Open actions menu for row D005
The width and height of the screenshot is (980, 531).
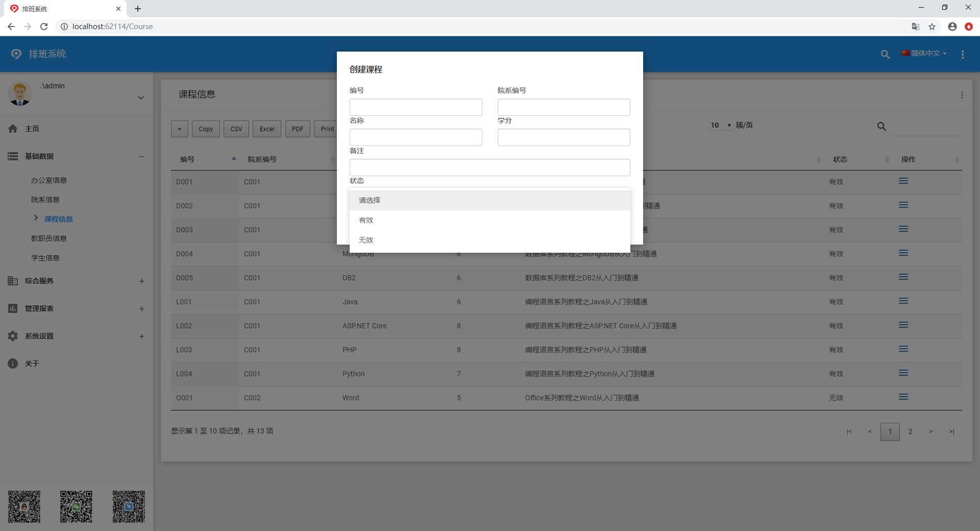(x=903, y=277)
